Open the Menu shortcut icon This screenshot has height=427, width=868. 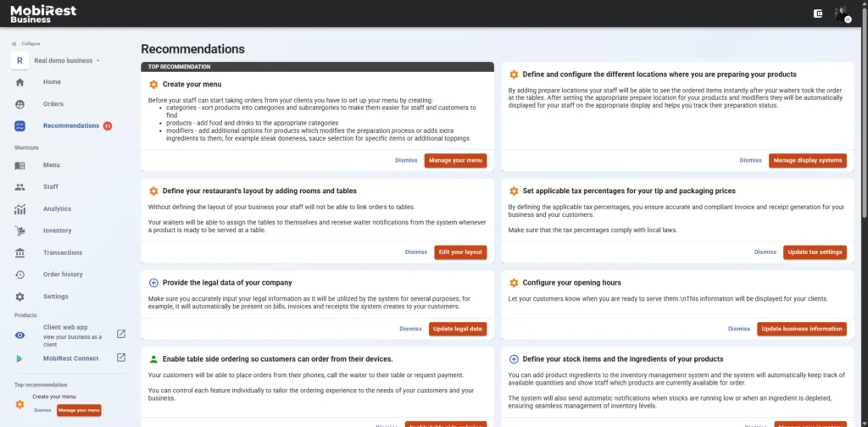pyautogui.click(x=20, y=165)
